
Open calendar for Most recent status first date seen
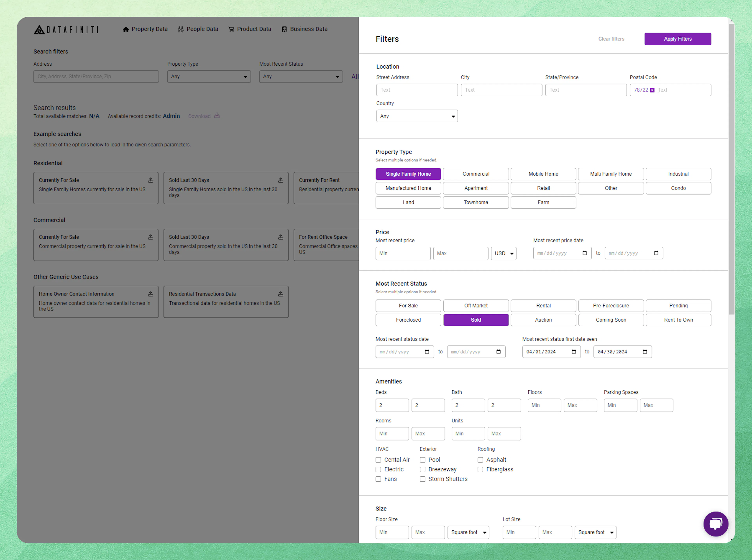(x=573, y=351)
